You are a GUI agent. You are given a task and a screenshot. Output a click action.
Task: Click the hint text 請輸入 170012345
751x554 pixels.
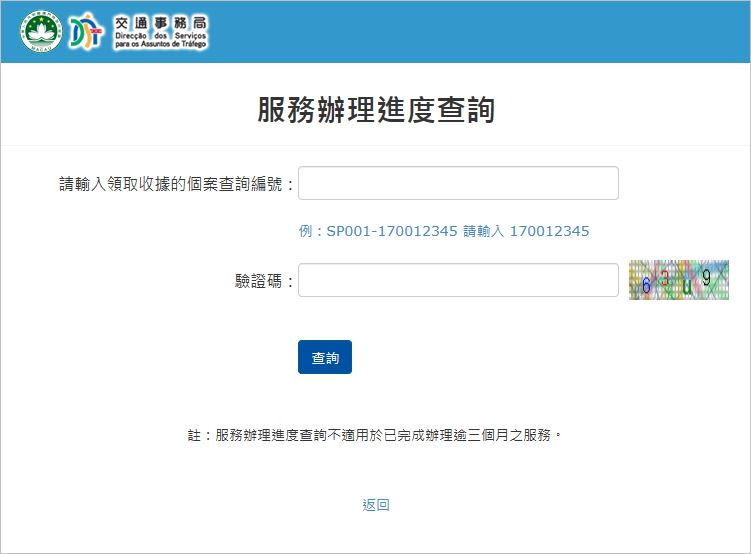click(526, 231)
